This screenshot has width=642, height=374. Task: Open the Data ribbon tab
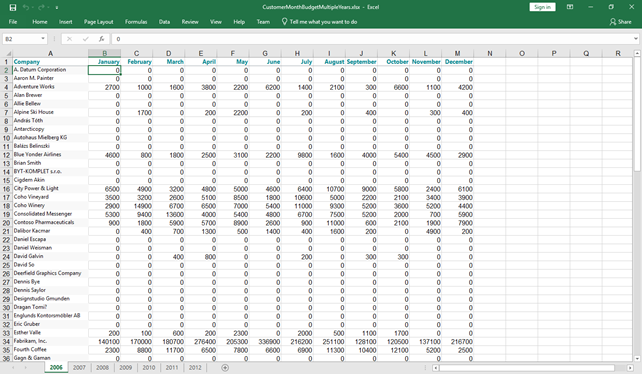164,22
